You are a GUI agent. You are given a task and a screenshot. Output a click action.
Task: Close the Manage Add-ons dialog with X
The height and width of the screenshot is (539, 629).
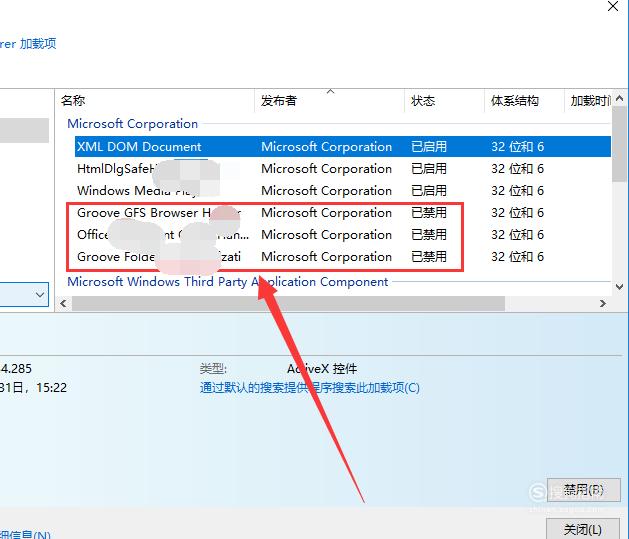click(613, 6)
